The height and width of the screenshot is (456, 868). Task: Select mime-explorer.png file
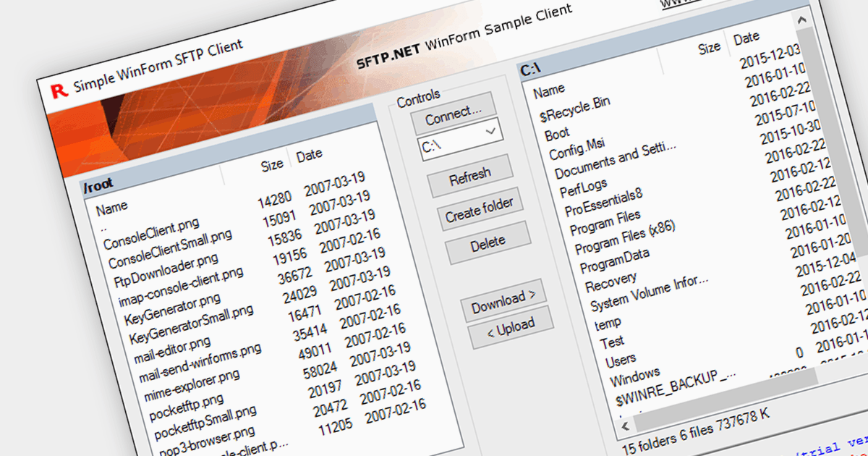point(190,386)
